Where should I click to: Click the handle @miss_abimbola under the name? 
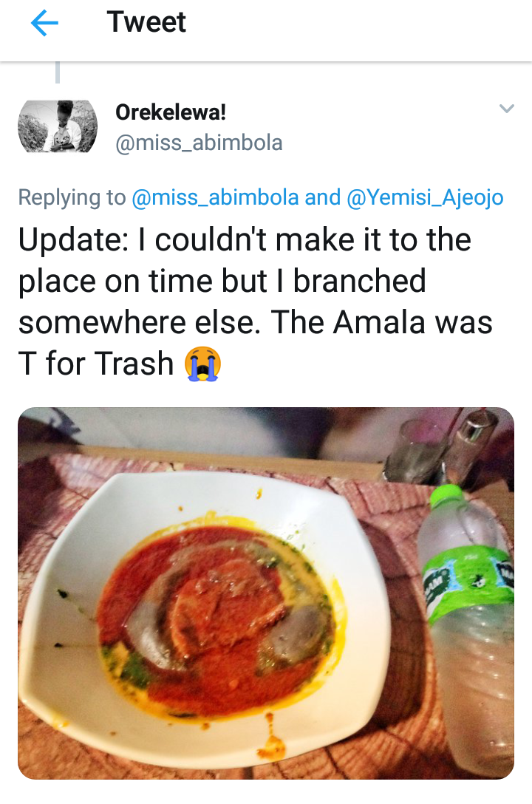198,142
